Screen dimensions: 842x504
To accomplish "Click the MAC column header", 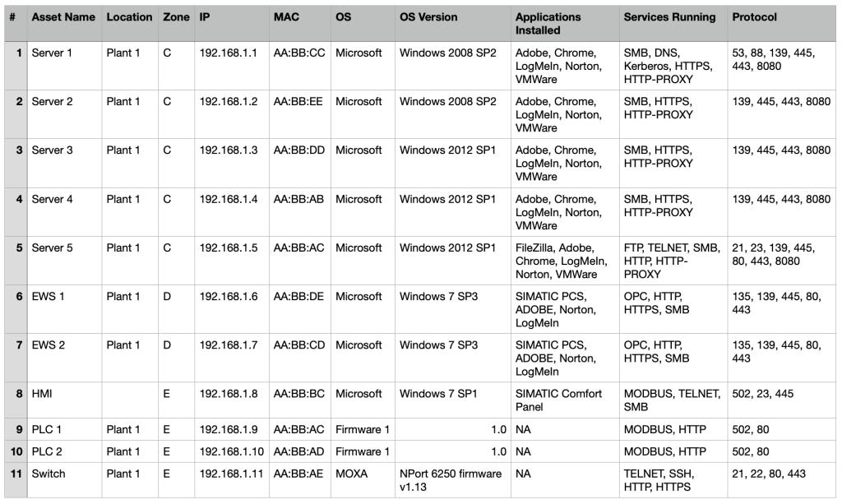I will click(286, 17).
